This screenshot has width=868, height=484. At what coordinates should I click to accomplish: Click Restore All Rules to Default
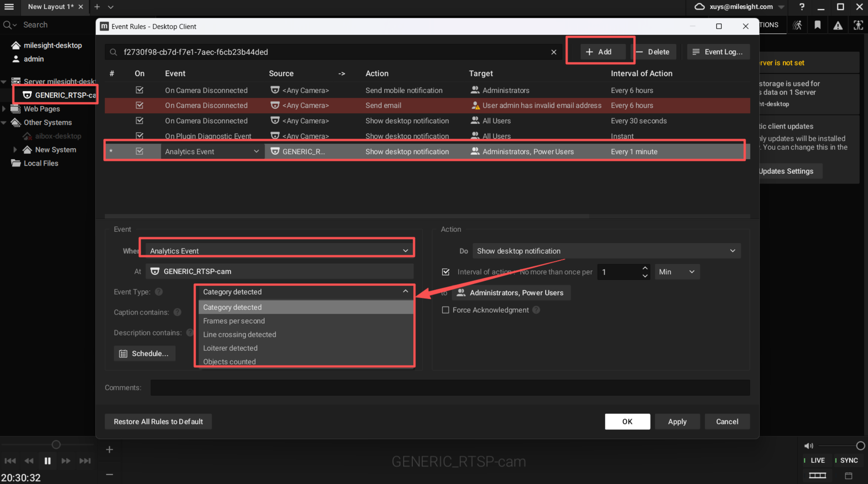pos(158,422)
